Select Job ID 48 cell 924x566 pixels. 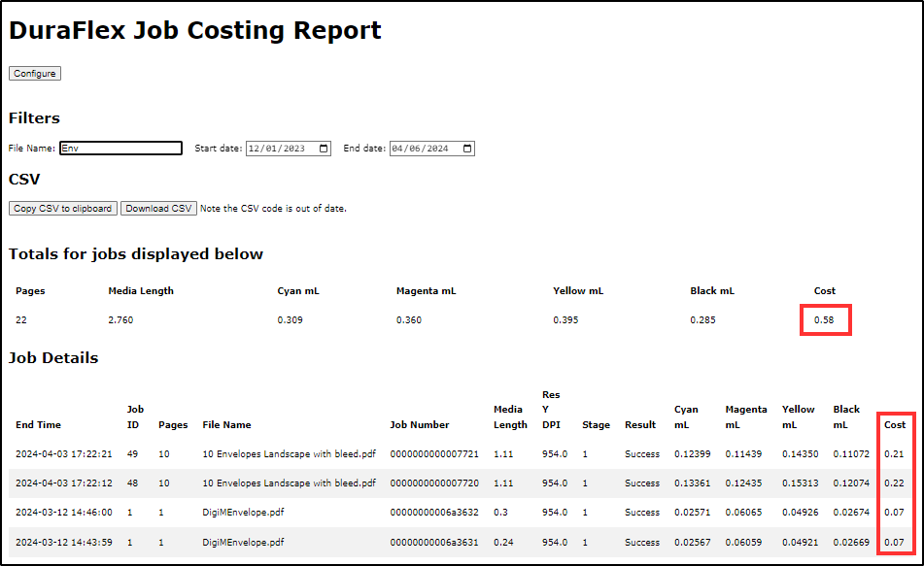[x=132, y=483]
